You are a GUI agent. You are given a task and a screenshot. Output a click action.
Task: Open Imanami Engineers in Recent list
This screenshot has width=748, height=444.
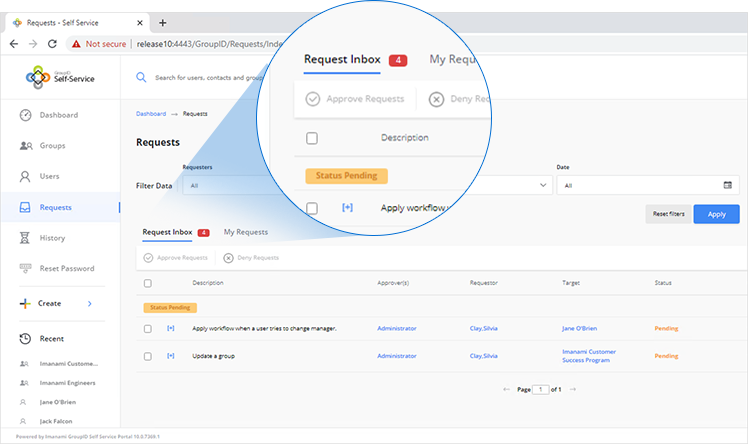tap(68, 383)
